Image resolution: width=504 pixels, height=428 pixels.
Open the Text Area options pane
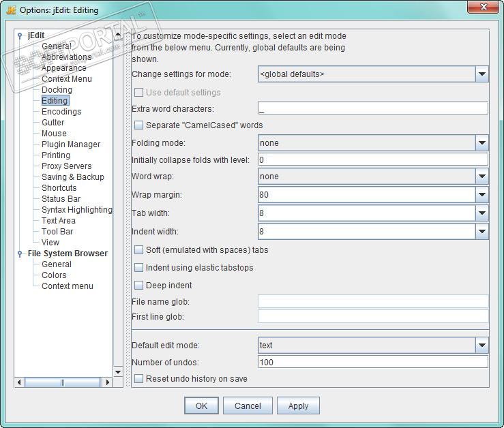(x=59, y=221)
